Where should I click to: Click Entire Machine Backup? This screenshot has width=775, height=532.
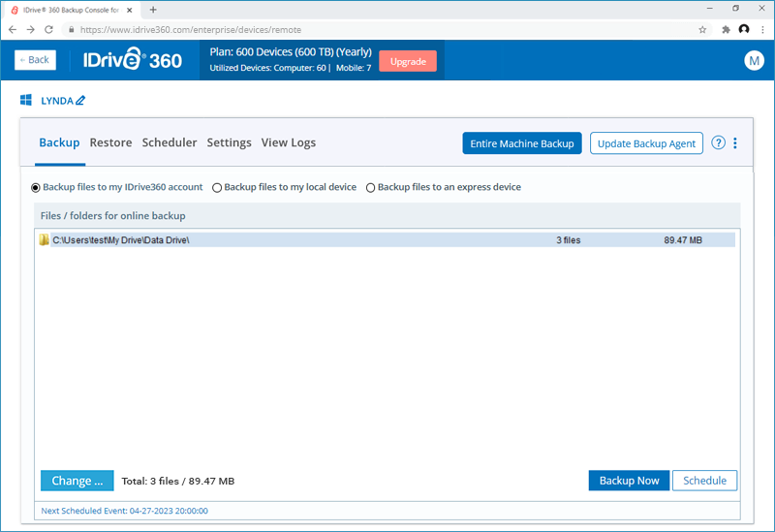tap(522, 143)
